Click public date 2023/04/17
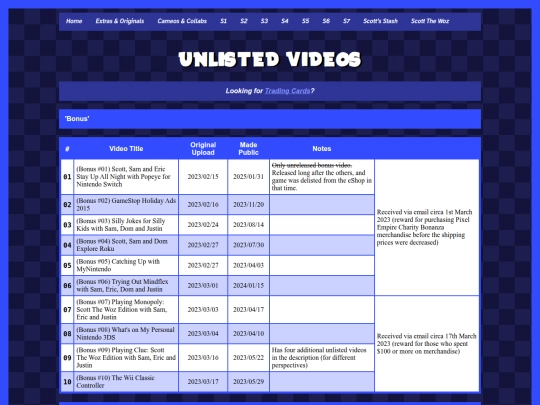Image resolution: width=540 pixels, height=405 pixels. tap(248, 309)
